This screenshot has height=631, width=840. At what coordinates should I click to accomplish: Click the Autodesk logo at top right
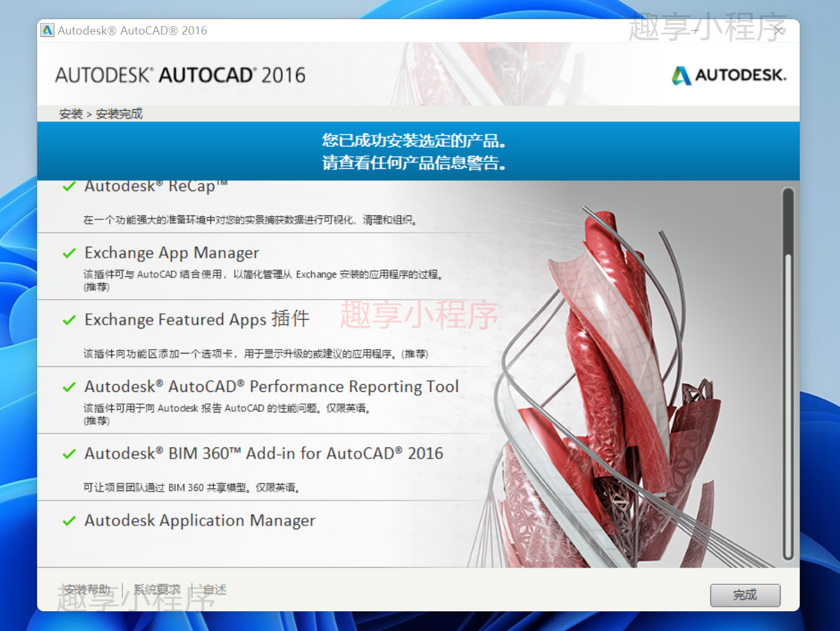click(x=729, y=75)
